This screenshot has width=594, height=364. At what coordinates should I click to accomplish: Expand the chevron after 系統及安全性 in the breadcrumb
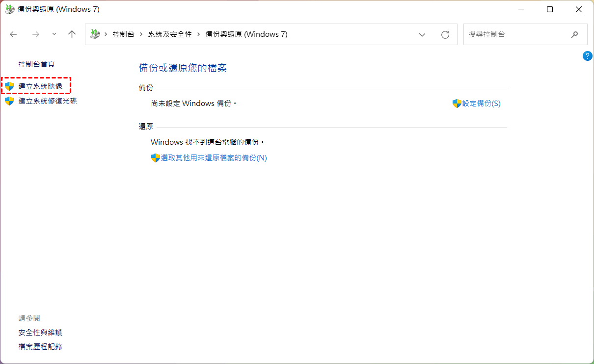tap(198, 34)
